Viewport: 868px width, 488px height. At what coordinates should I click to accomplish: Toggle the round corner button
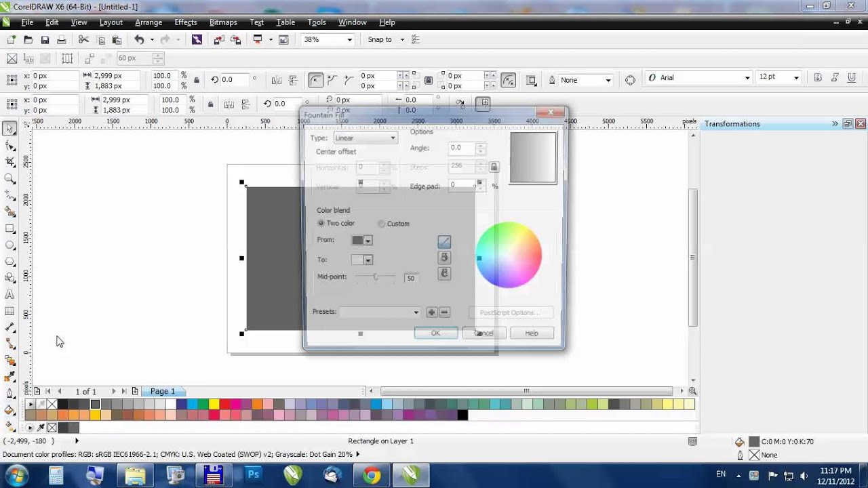[315, 80]
